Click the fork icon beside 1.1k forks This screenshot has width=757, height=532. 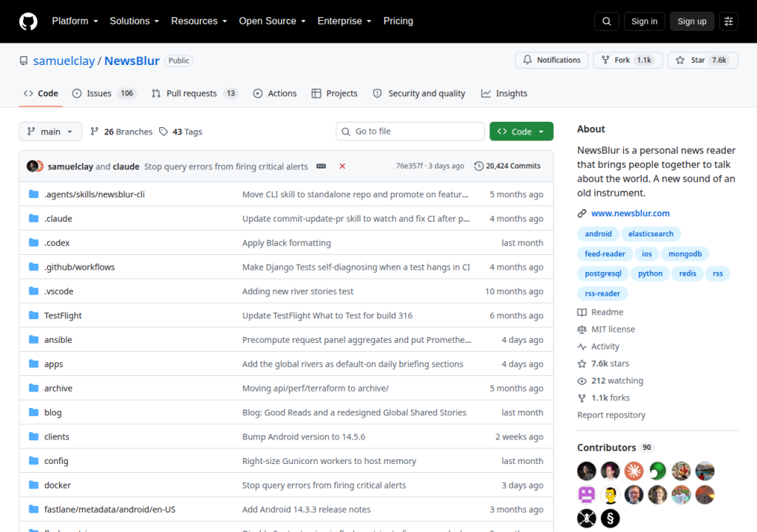coord(582,398)
